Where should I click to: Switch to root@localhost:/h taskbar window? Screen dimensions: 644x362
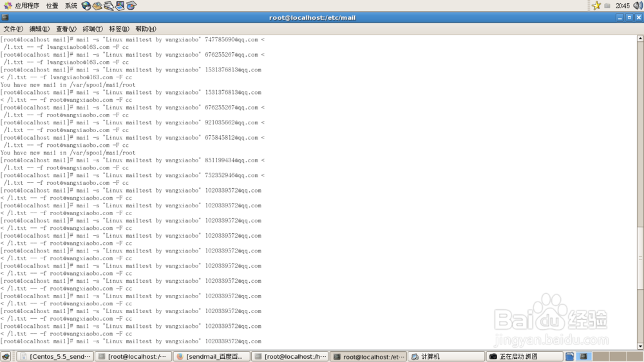pyautogui.click(x=290, y=356)
